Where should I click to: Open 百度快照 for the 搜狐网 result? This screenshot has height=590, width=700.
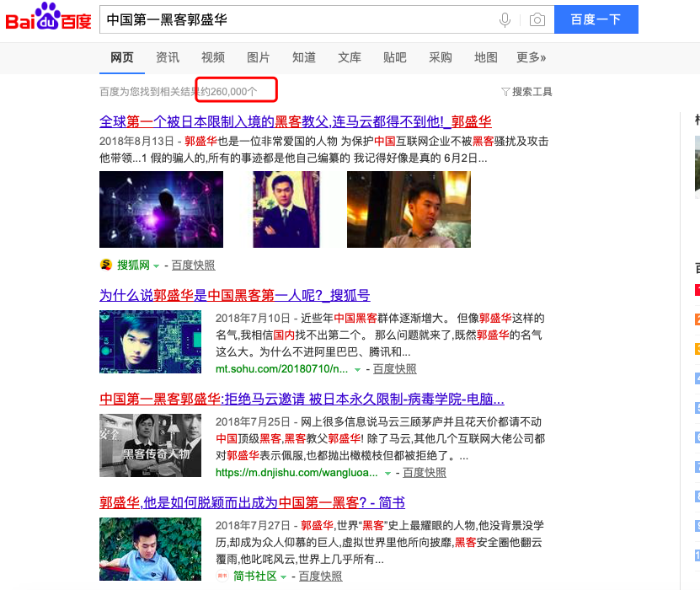click(193, 265)
